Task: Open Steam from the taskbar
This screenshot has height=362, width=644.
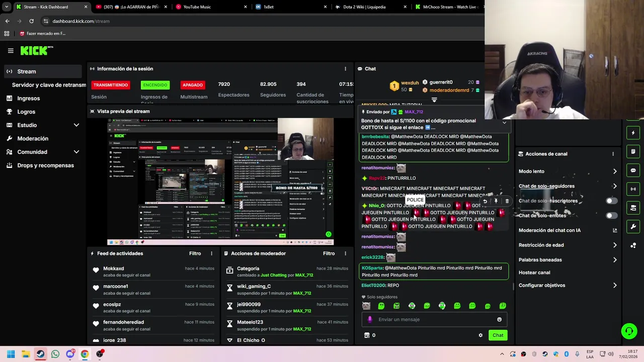Action: pyautogui.click(x=40, y=354)
